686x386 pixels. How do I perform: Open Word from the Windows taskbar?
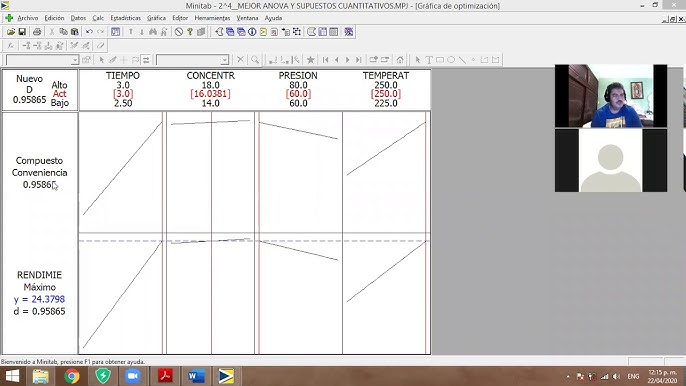pos(196,376)
